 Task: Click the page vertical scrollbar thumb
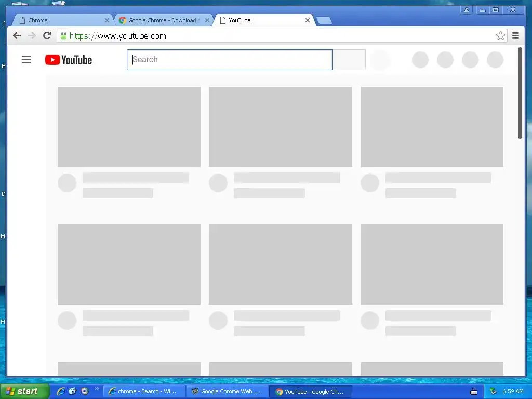tap(520, 93)
